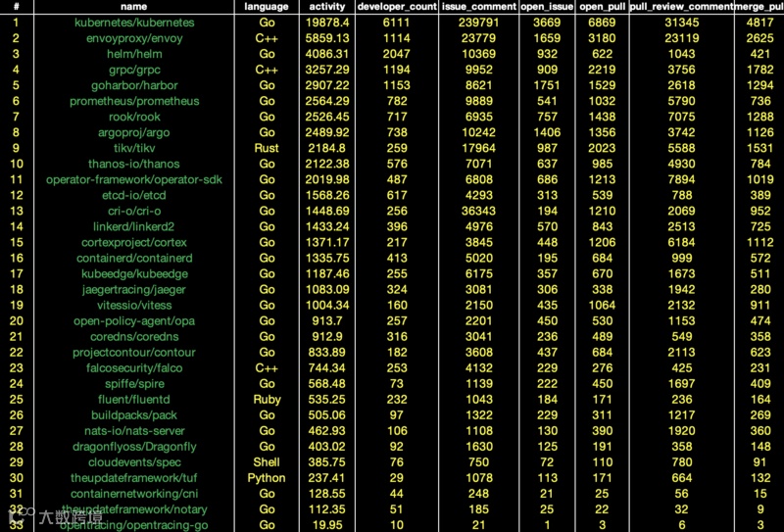Click pull_review_comment value 7894

[681, 179]
